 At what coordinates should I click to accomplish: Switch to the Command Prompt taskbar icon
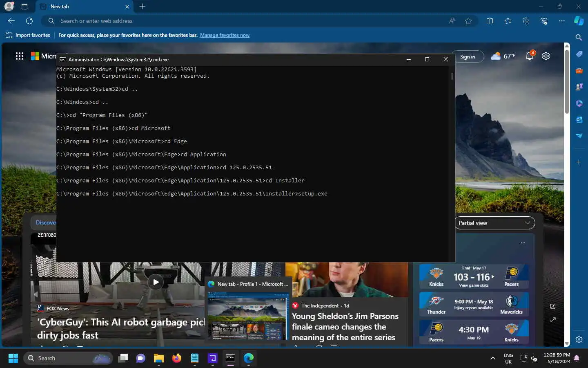tap(231, 358)
